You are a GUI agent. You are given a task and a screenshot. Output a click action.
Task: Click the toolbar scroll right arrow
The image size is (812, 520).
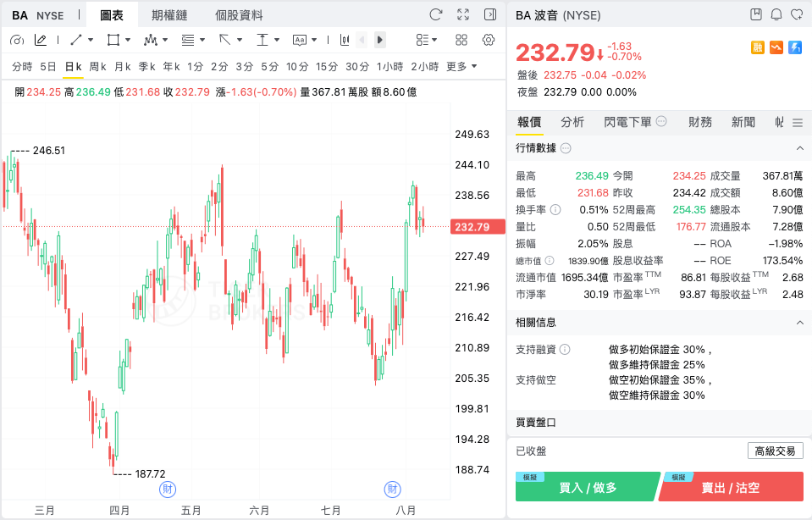[x=379, y=40]
